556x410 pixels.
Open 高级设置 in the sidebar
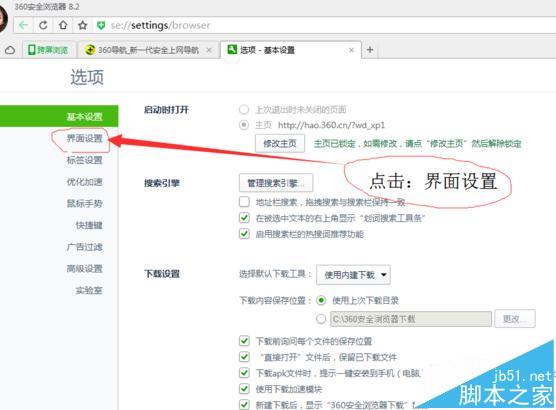pos(84,269)
